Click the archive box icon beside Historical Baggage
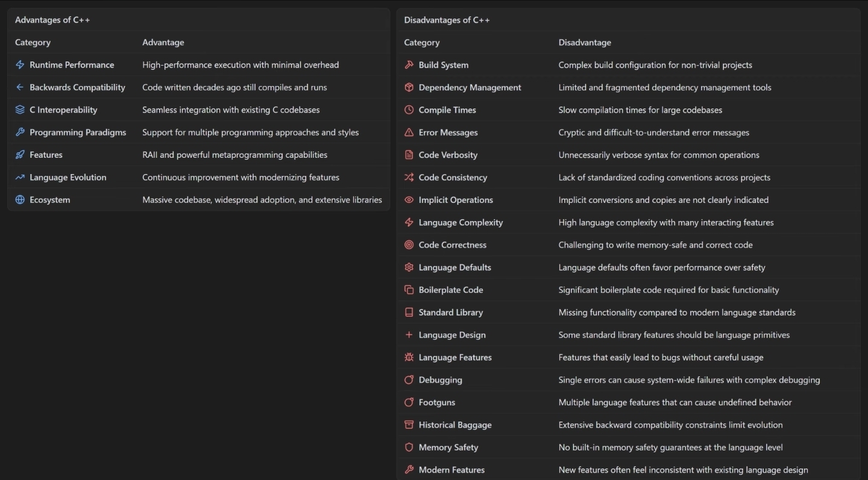868x480 pixels. (x=409, y=425)
